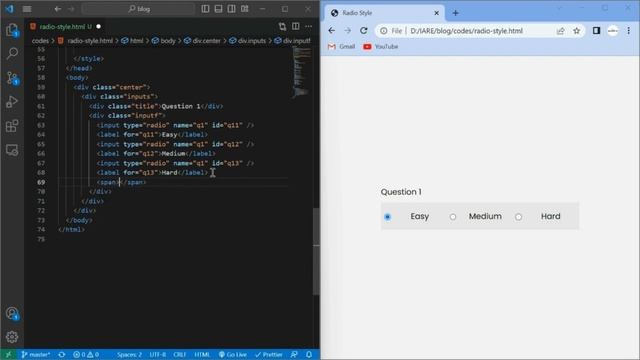Image resolution: width=640 pixels, height=360 pixels.
Task: Open the Accounts menu in activity bar
Action: point(12,313)
